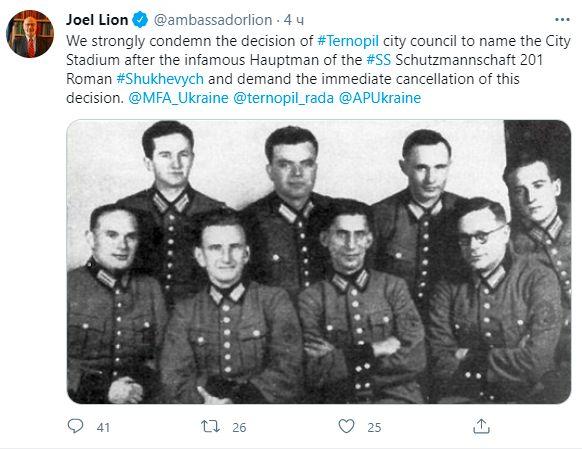This screenshot has height=449, width=582.
Task: Open the tweet timestamp 4 ч
Action: pyautogui.click(x=294, y=20)
